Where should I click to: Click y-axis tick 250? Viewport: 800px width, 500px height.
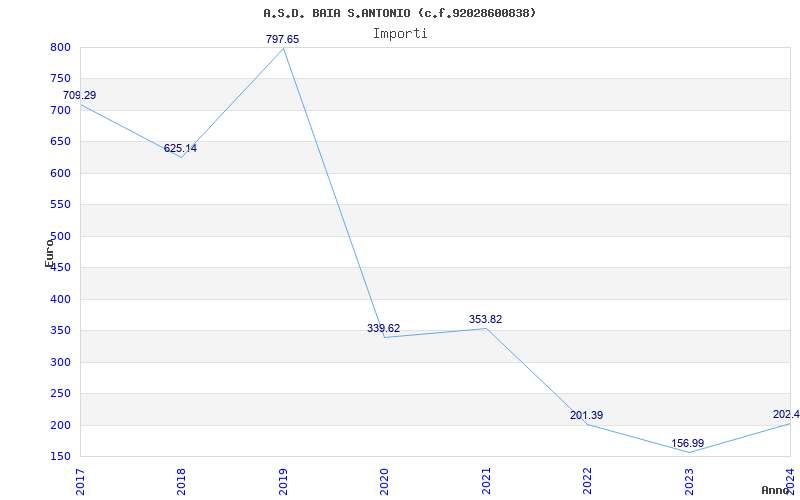(x=60, y=394)
